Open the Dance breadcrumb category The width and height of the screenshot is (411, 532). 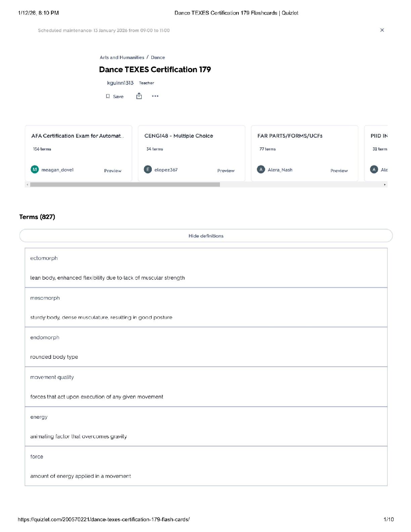158,57
